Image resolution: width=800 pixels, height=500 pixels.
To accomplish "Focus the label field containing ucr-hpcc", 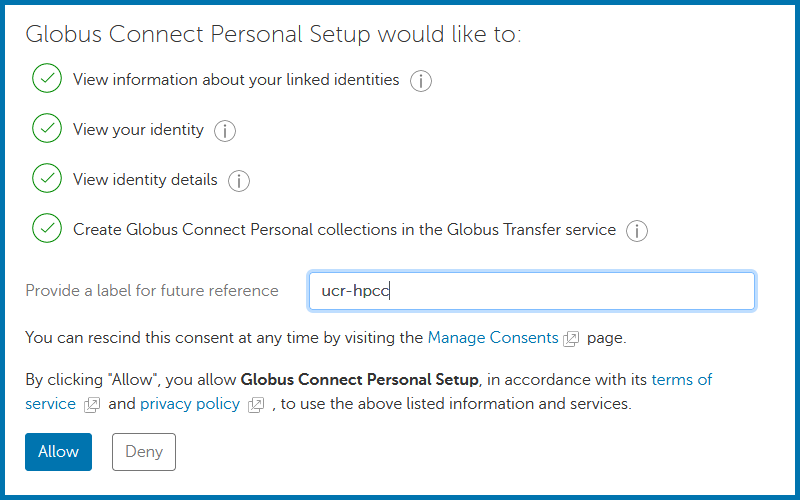I will coord(531,291).
